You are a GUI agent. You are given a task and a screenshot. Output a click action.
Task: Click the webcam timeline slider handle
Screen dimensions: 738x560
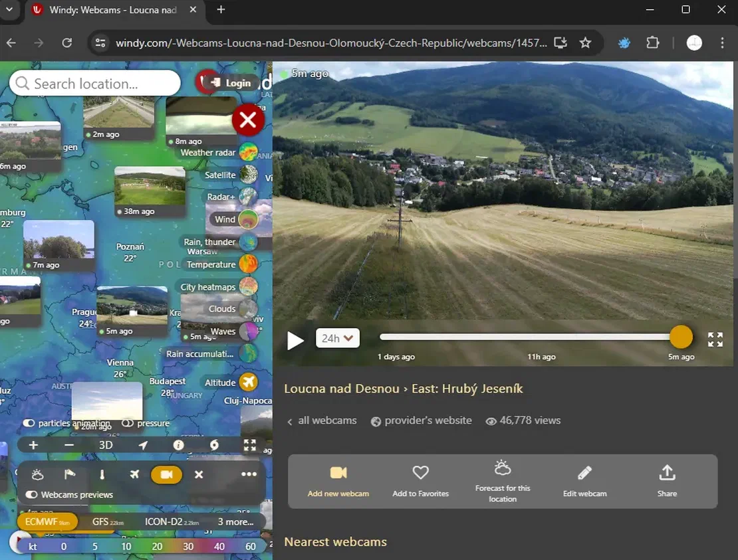681,337
